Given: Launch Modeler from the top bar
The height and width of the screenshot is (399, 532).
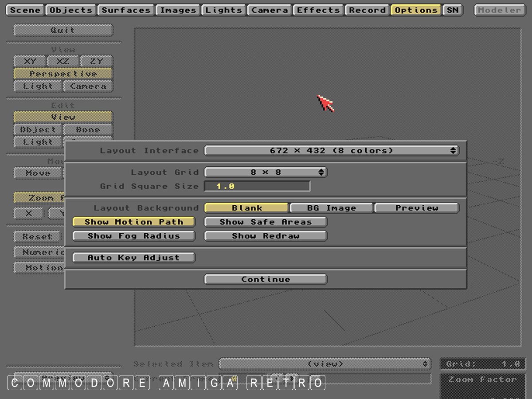Looking at the screenshot, I should click(499, 10).
